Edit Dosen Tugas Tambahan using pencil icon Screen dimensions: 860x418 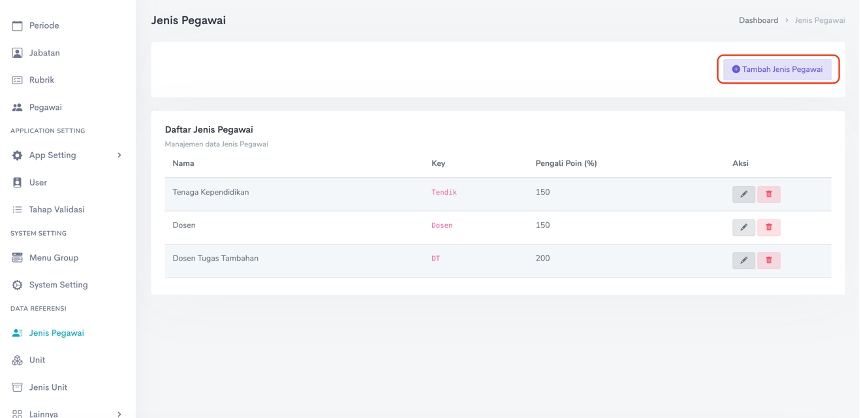(743, 261)
